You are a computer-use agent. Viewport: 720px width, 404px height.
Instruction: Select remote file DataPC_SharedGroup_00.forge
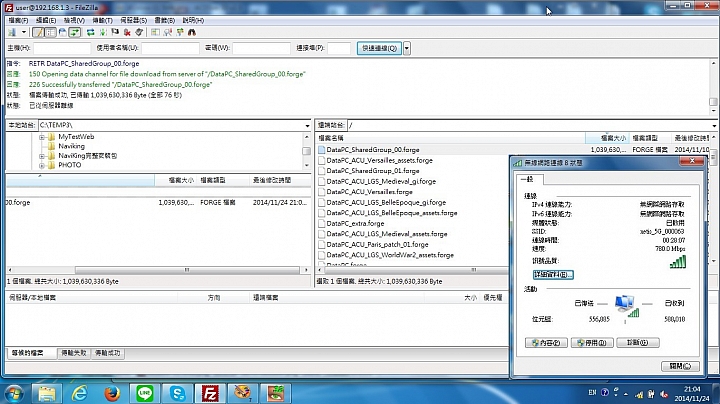[x=372, y=150]
